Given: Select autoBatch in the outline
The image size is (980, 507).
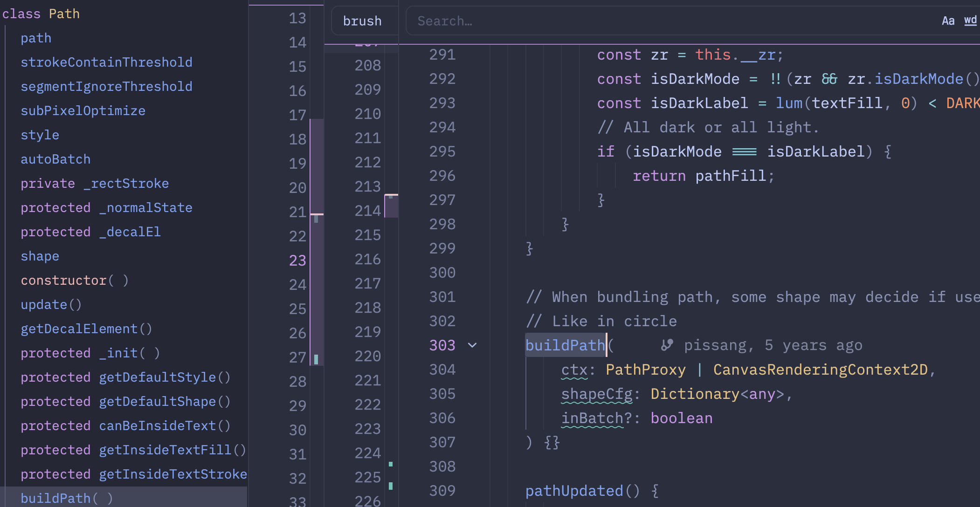Looking at the screenshot, I should pyautogui.click(x=55, y=159).
